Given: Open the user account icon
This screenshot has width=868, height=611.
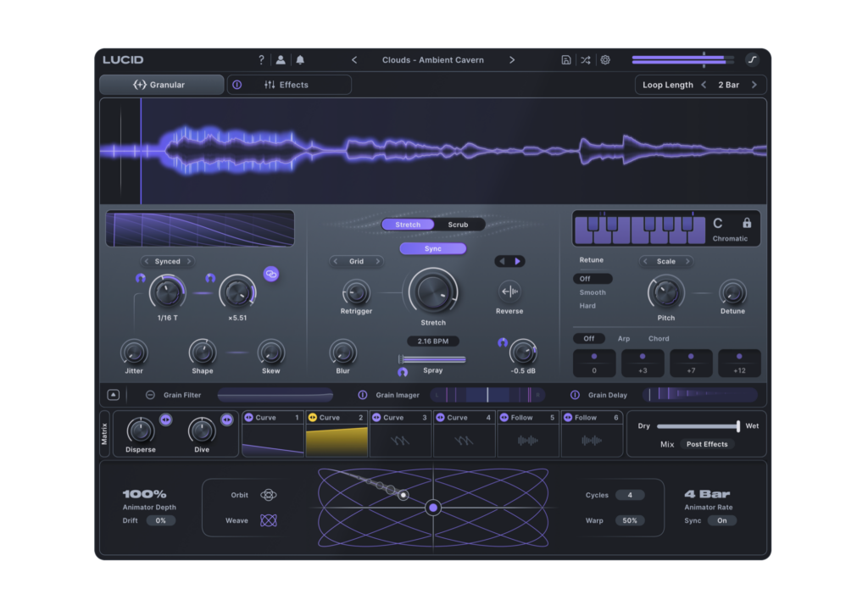Looking at the screenshot, I should point(281,60).
